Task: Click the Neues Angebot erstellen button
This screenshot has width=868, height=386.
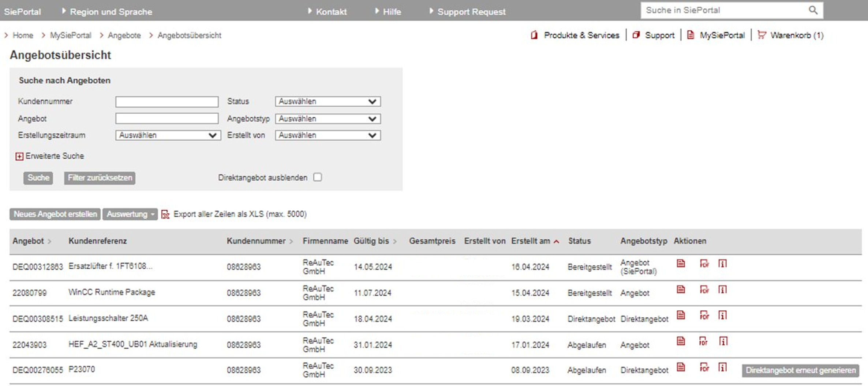Action: pyautogui.click(x=55, y=214)
